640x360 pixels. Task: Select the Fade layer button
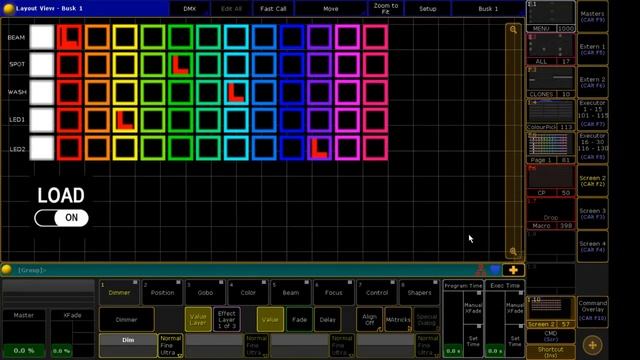point(299,319)
